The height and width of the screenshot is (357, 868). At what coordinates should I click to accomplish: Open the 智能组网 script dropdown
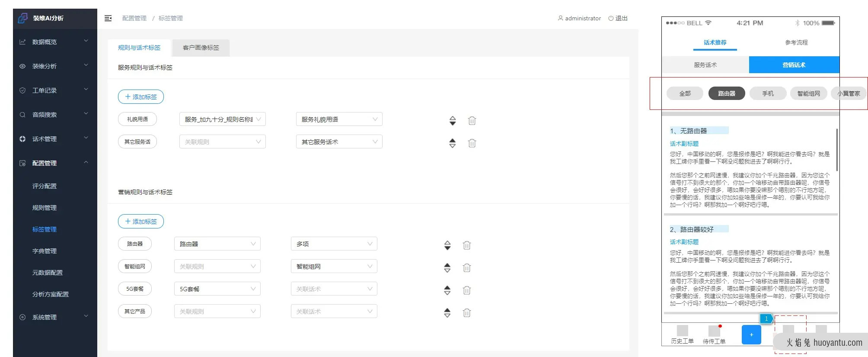click(x=334, y=266)
